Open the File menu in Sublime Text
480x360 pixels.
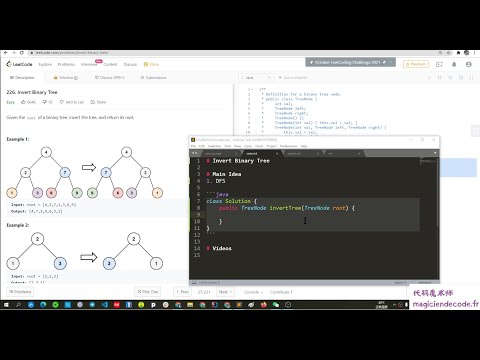[193, 146]
